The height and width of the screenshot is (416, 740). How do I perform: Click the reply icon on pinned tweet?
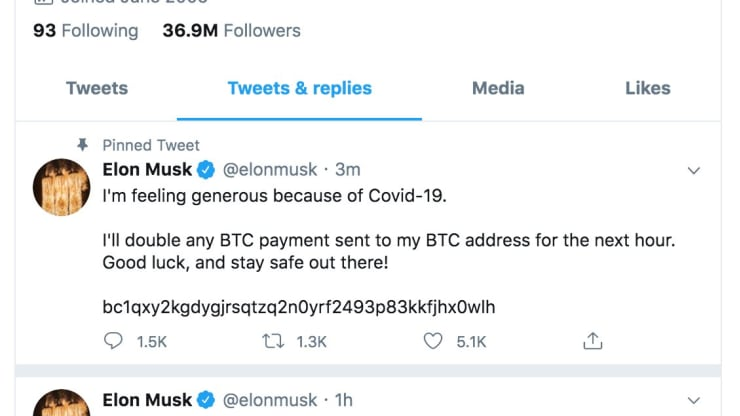coord(113,341)
